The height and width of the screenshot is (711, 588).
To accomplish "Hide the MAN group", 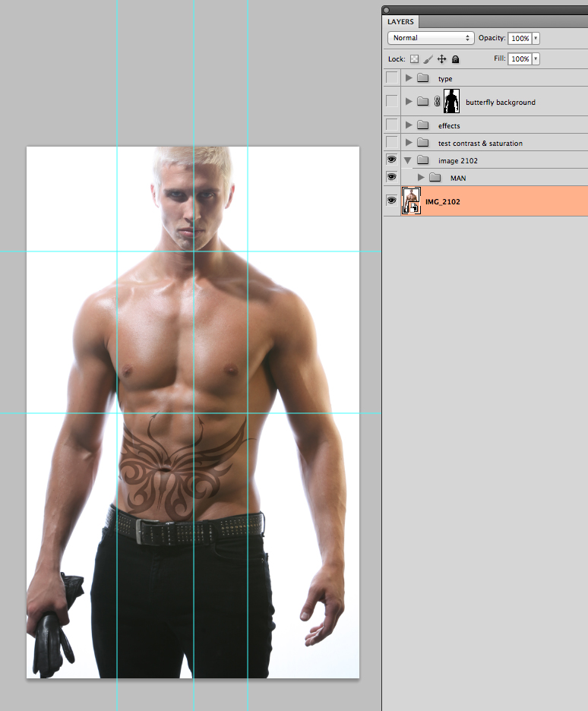I will pyautogui.click(x=392, y=176).
